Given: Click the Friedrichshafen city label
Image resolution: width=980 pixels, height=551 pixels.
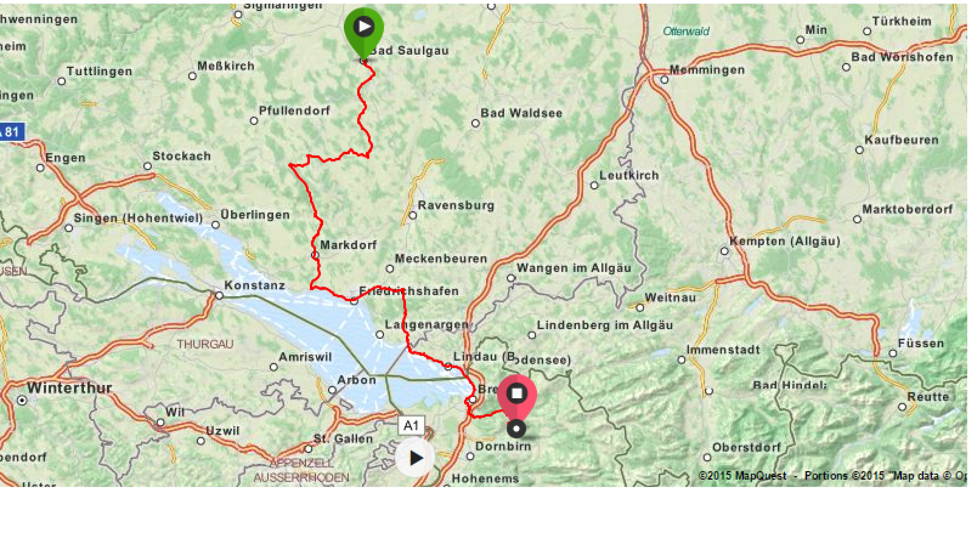Looking at the screenshot, I should [409, 291].
